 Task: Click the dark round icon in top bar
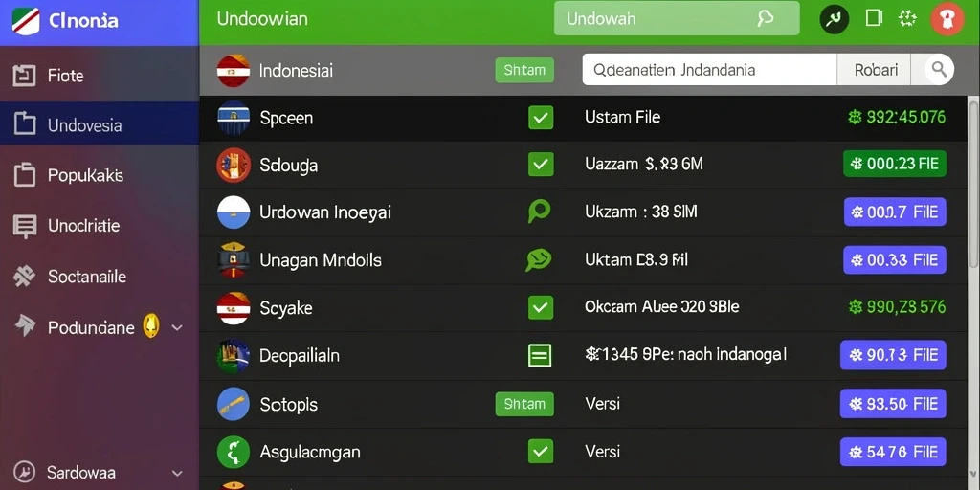click(834, 19)
